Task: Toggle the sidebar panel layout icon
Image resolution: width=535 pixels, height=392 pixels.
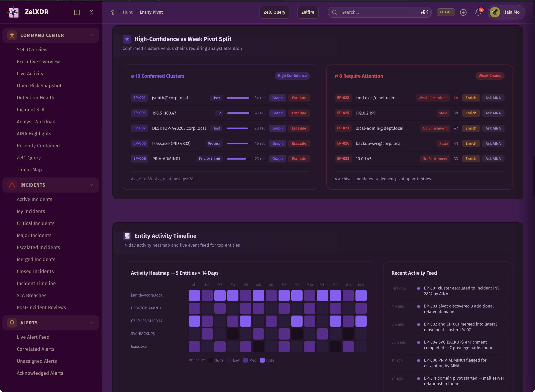Action: click(77, 12)
